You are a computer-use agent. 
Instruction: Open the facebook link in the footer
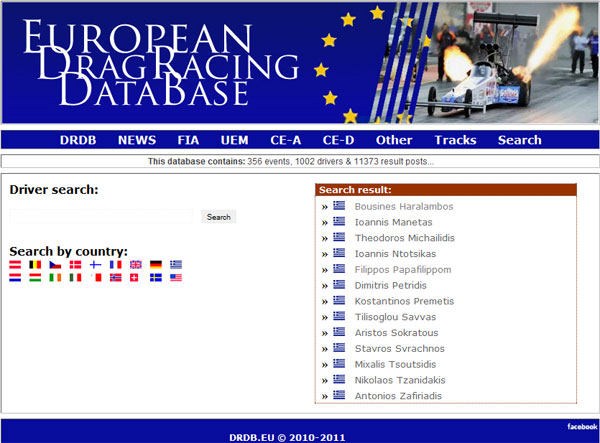click(582, 426)
